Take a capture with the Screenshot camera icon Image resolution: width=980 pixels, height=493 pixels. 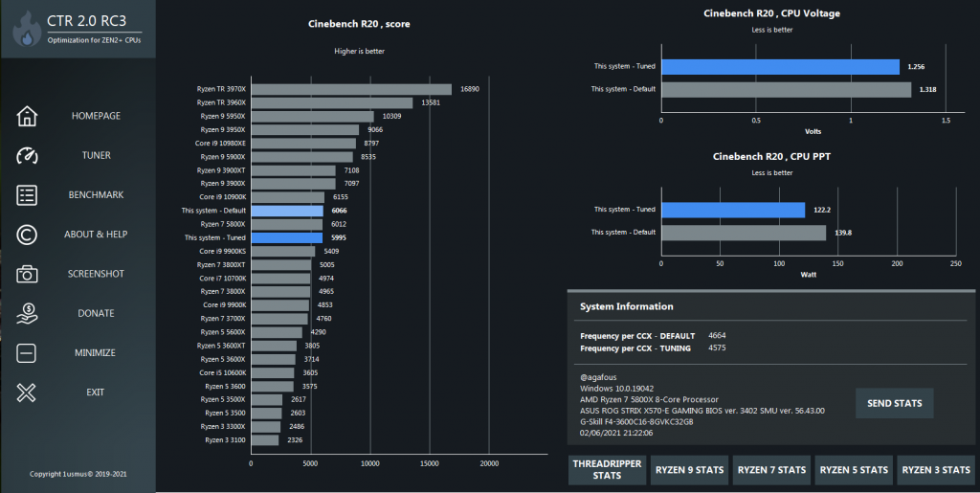coord(27,274)
